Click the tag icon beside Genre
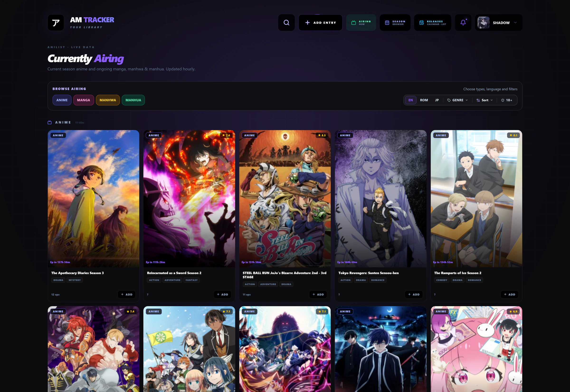 (x=449, y=100)
